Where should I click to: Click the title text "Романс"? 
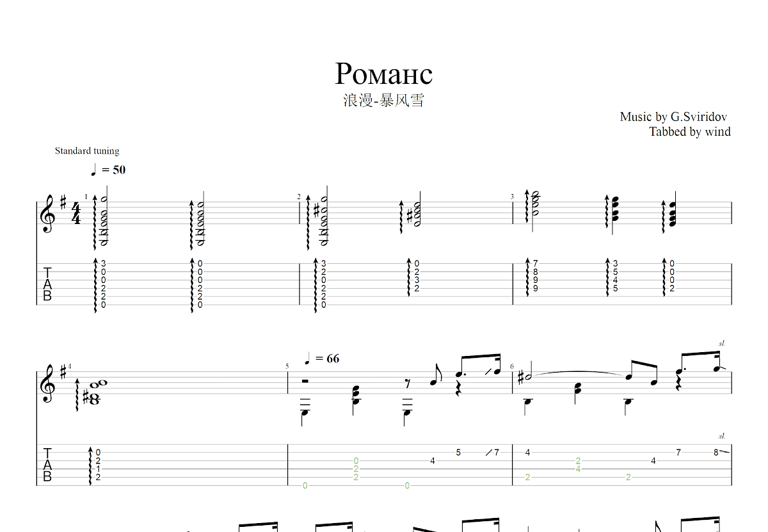[x=383, y=74]
